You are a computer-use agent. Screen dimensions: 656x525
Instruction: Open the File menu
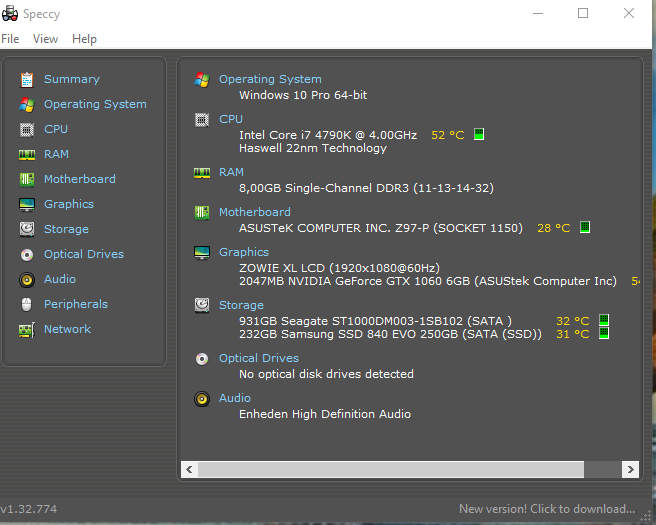10,39
